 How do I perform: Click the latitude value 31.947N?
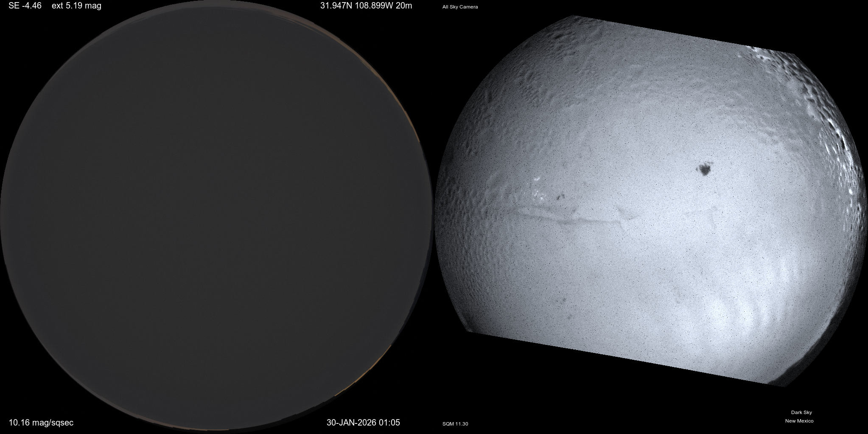pyautogui.click(x=337, y=6)
